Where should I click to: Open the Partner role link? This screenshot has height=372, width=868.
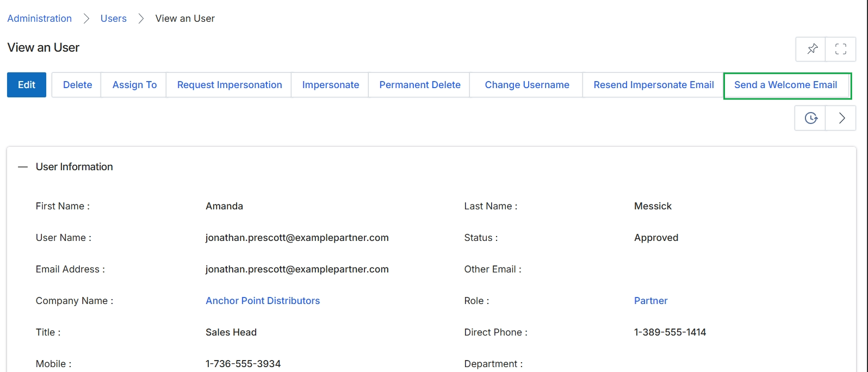[650, 301]
